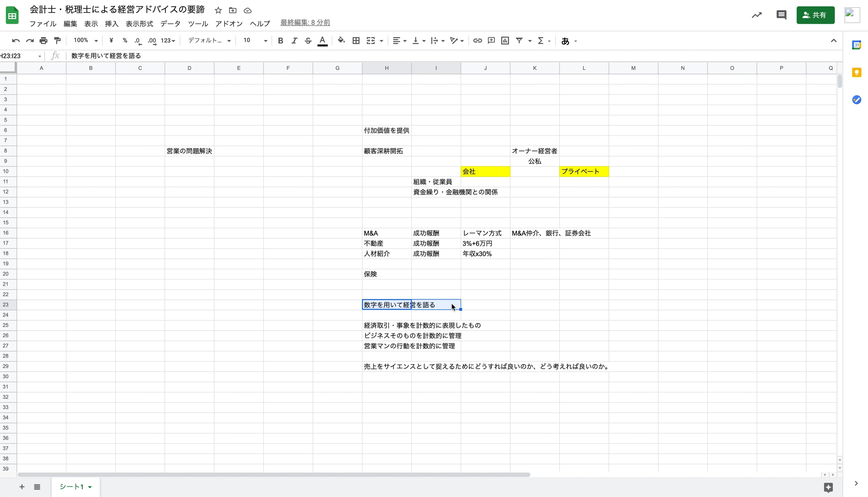Click the 共有 button
This screenshot has width=868, height=497.
click(815, 15)
